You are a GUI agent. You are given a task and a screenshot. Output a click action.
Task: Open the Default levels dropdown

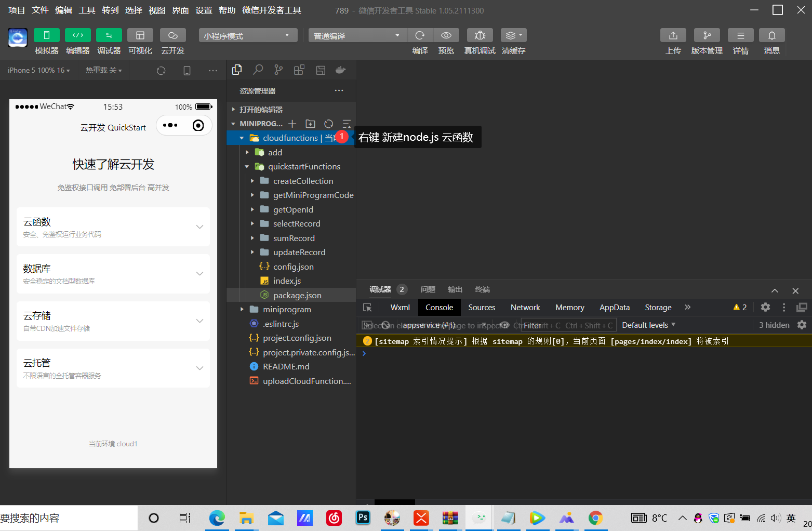(x=649, y=325)
